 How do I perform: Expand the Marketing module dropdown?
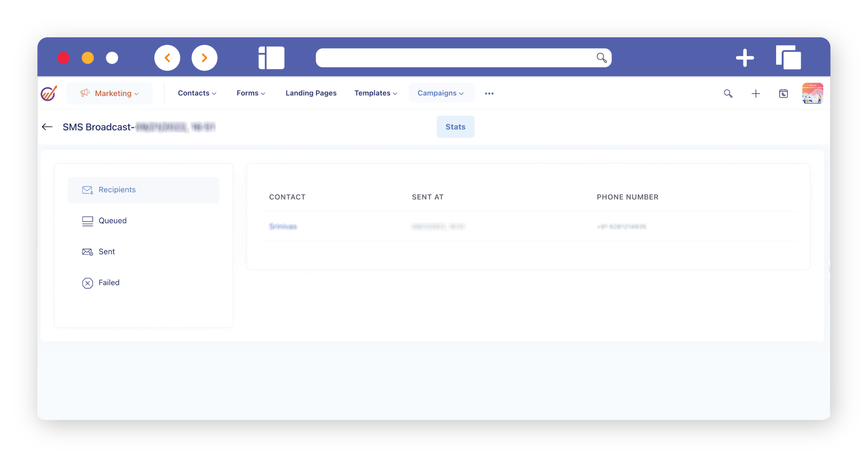point(110,93)
